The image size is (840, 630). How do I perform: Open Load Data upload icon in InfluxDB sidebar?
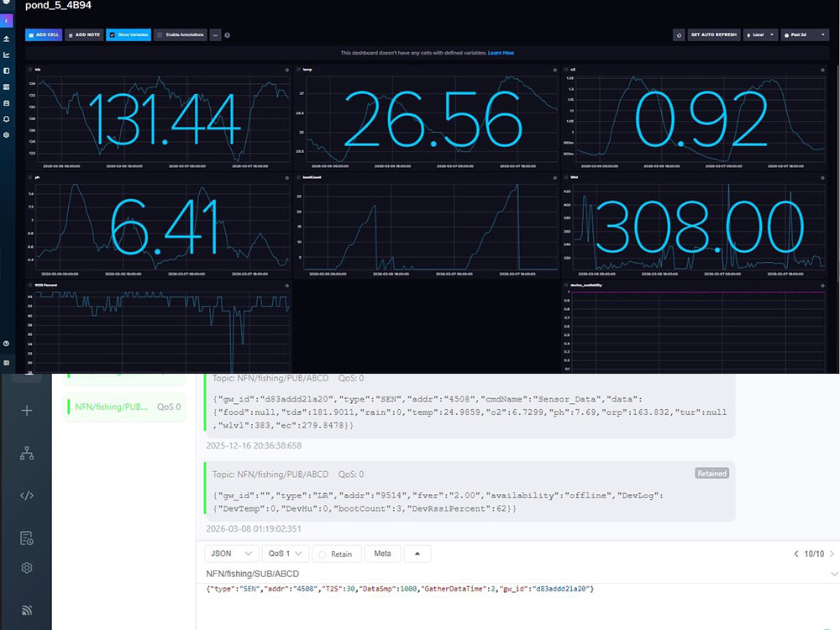[7, 39]
